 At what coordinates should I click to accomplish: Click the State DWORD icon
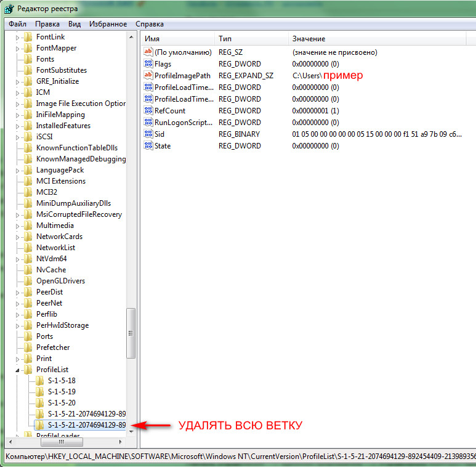(148, 146)
